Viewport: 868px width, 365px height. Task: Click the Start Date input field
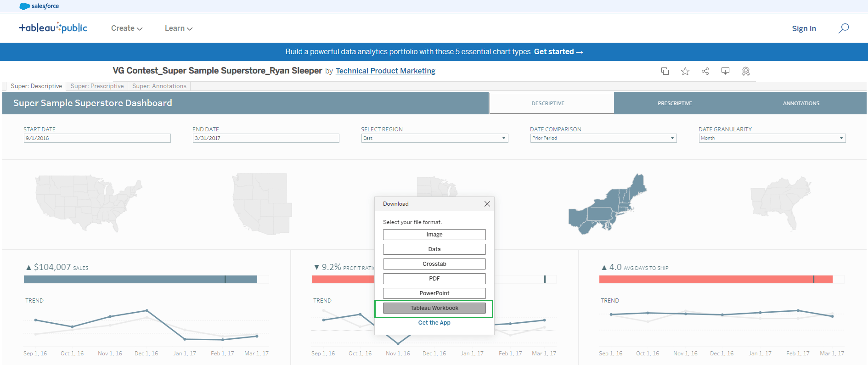(97, 138)
